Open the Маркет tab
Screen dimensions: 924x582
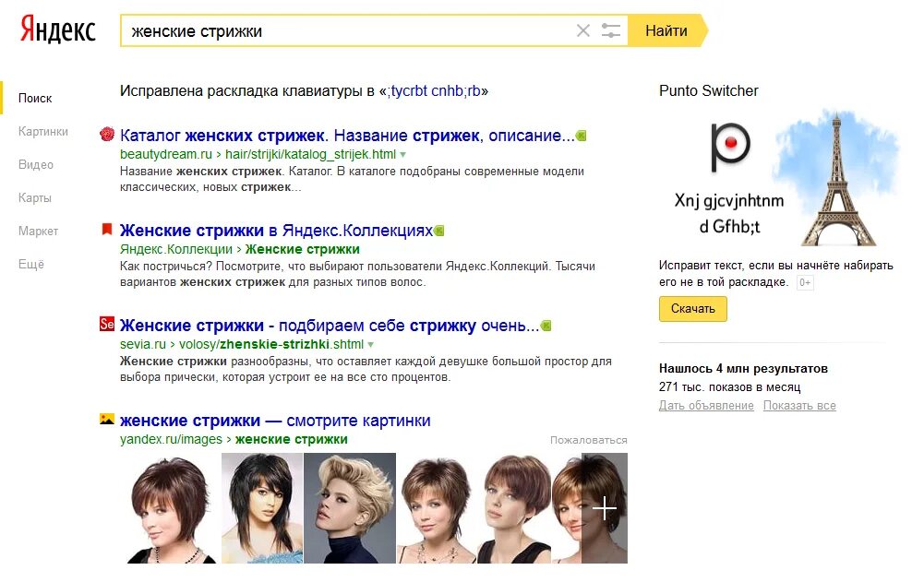click(38, 231)
